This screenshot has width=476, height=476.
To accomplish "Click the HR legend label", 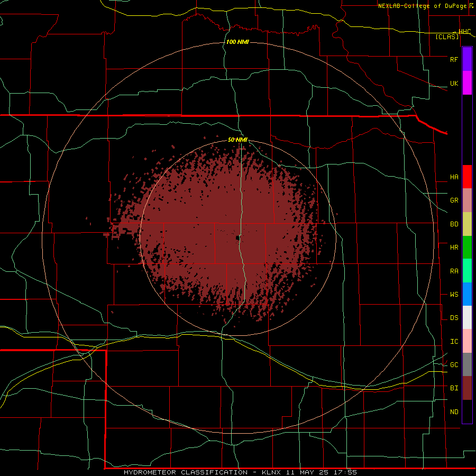I will pyautogui.click(x=454, y=248).
